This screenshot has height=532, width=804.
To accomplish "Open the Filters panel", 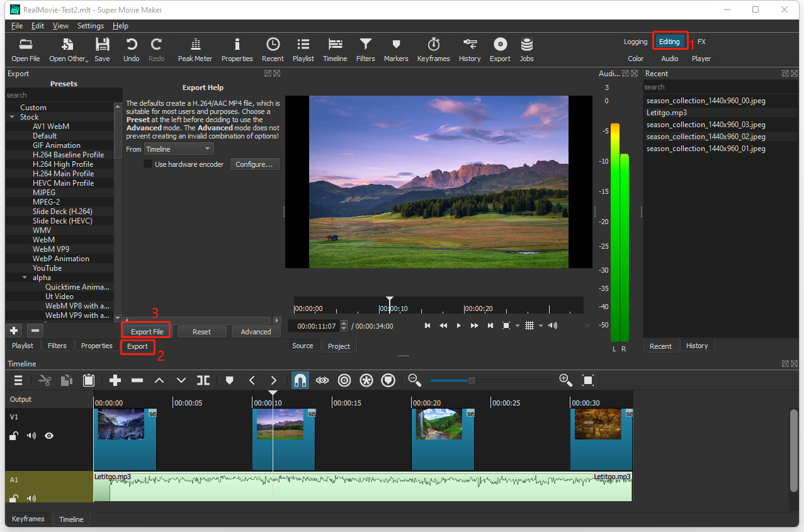I will point(365,49).
